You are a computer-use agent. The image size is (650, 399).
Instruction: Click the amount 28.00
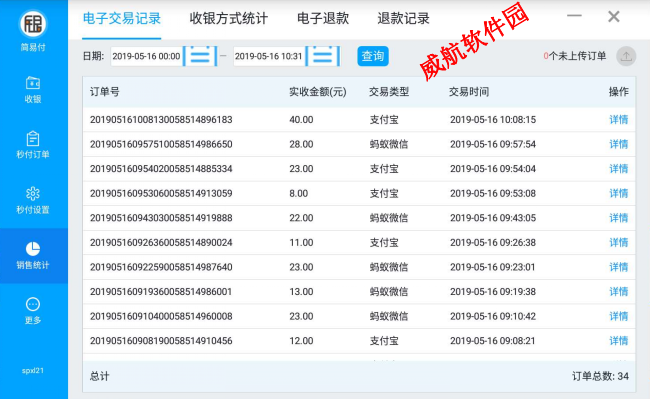(301, 144)
